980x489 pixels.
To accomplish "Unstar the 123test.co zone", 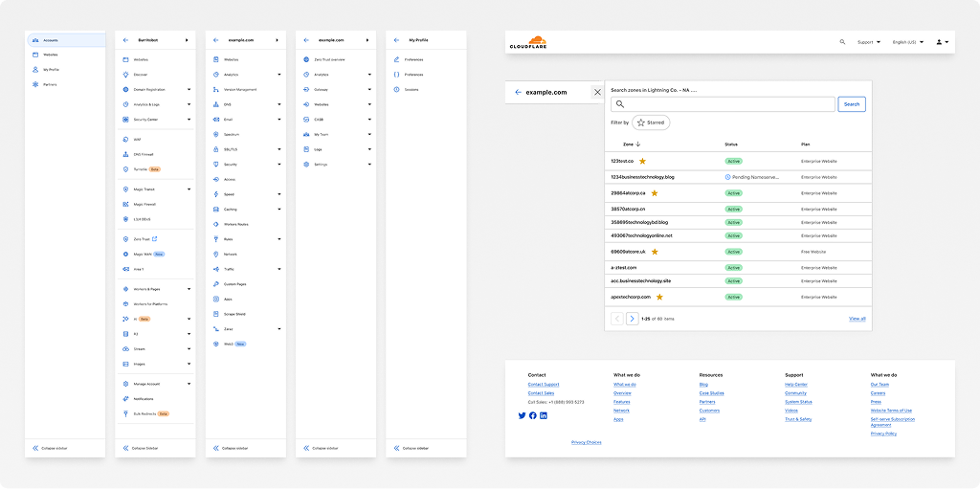I will pos(642,162).
